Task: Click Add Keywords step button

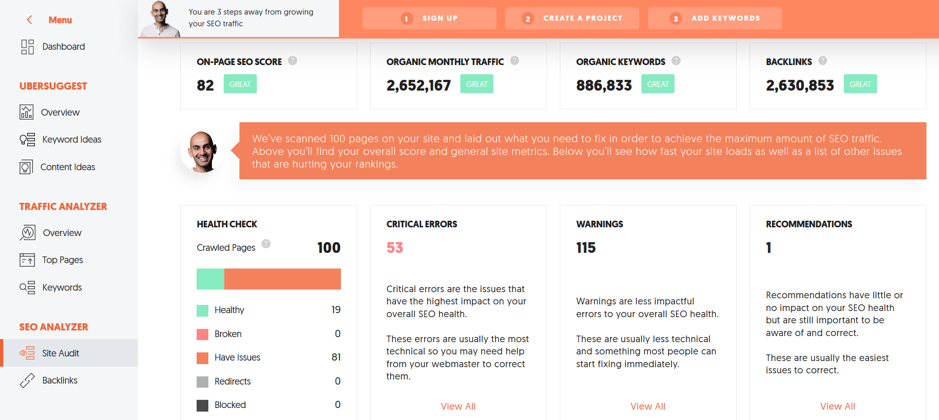Action: click(x=715, y=19)
